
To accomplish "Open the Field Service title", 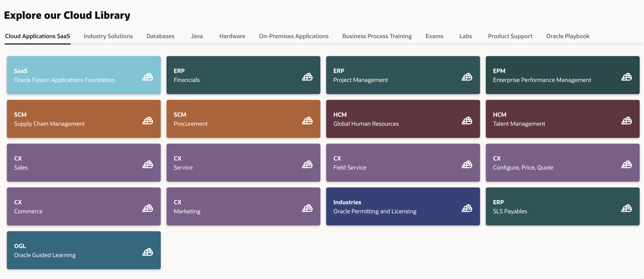I will click(350, 168).
